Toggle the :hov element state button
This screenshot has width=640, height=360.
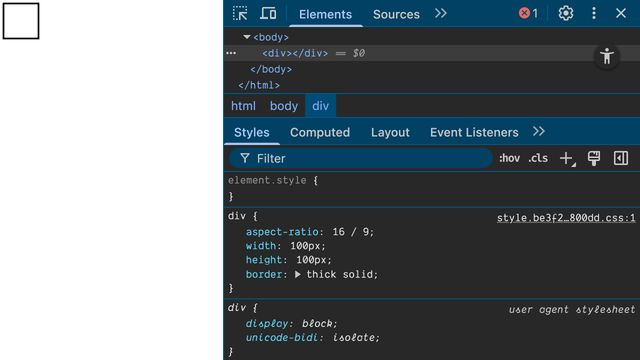[509, 158]
